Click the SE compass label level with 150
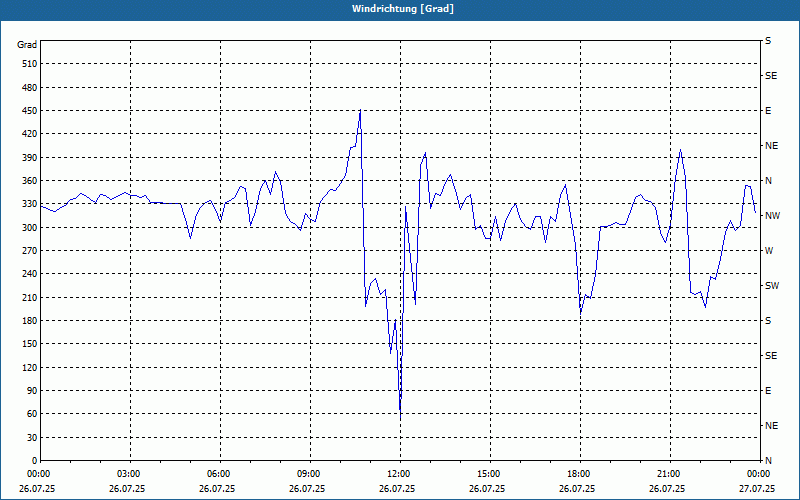Image resolution: width=800 pixels, height=500 pixels. 771,356
